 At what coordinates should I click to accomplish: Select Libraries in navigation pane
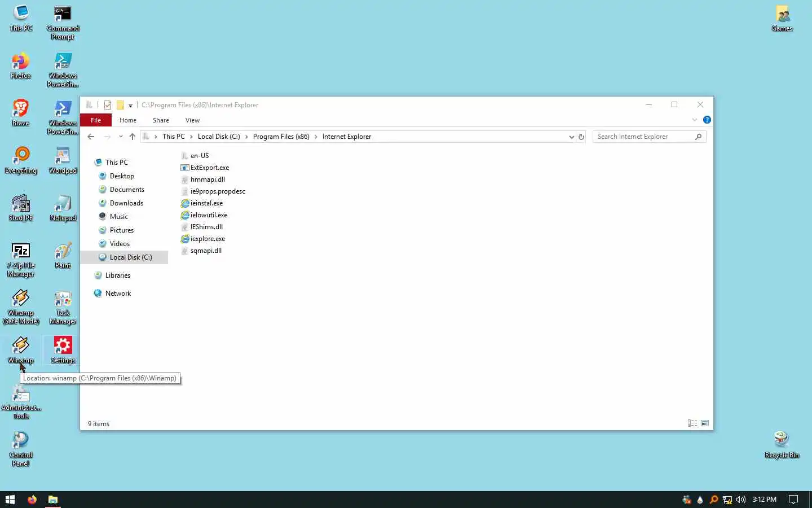[117, 275]
